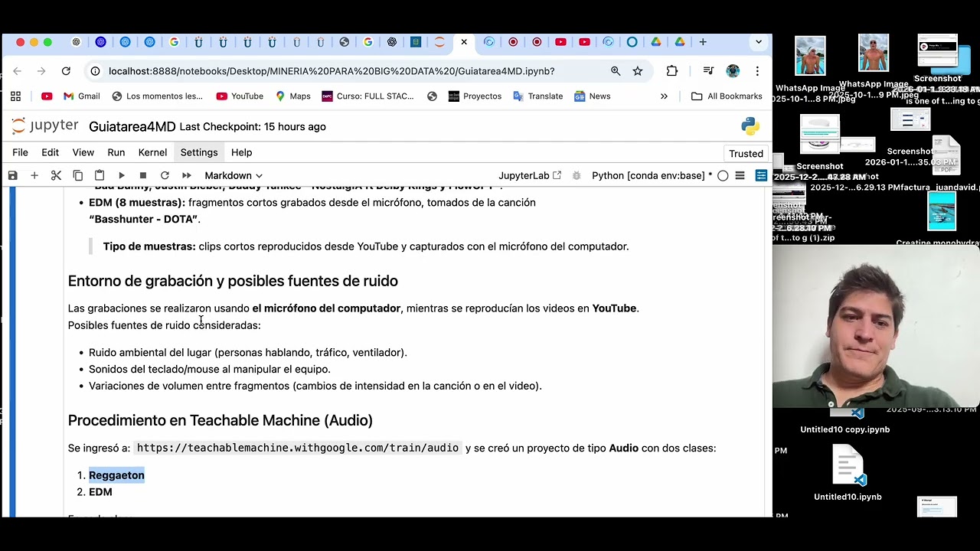Viewport: 980px width, 551px height.
Task: Open the Settings menu
Action: tap(199, 152)
